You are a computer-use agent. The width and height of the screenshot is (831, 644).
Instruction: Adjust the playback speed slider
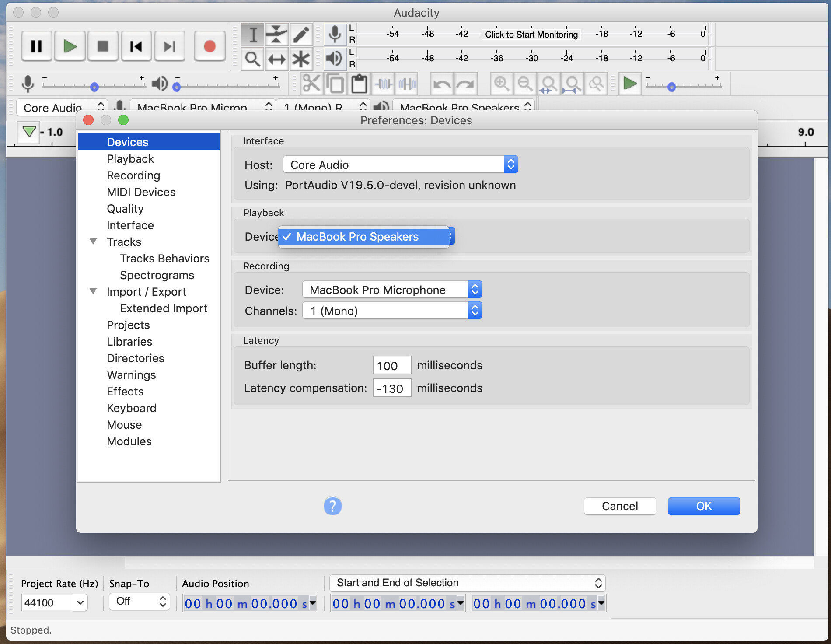[x=672, y=87]
